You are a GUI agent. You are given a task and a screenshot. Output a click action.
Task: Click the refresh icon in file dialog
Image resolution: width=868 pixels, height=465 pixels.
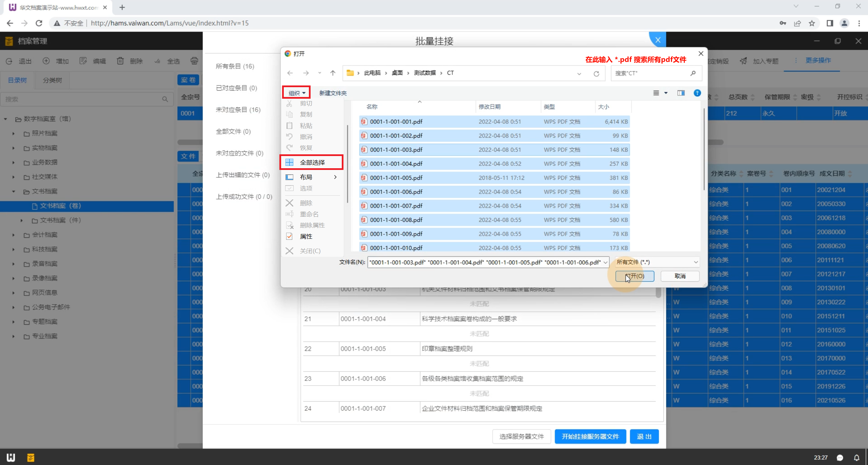click(x=596, y=74)
